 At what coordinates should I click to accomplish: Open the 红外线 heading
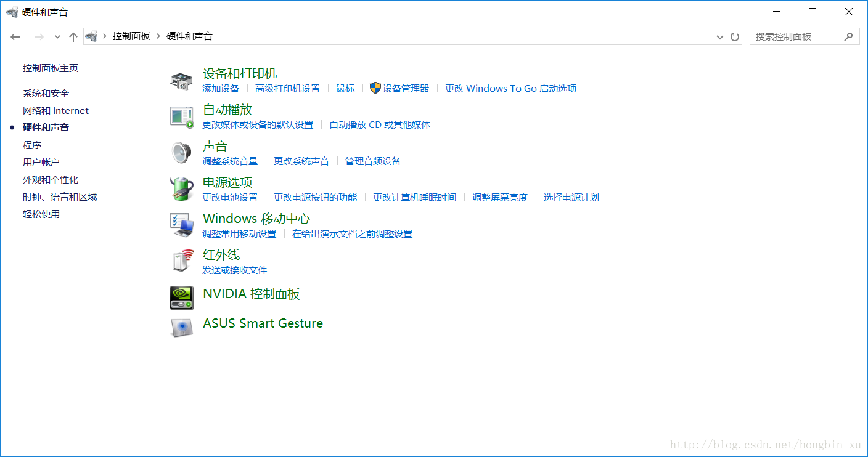[221, 255]
